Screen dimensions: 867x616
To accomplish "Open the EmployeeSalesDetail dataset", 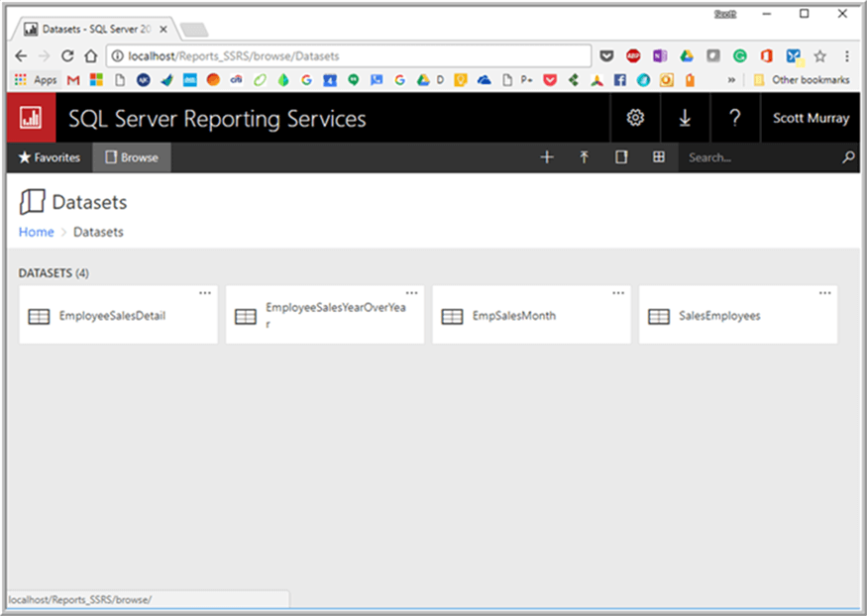I will tap(118, 315).
